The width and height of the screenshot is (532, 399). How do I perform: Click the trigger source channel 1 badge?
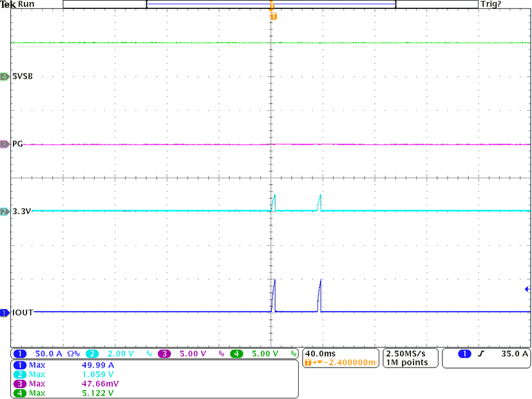pos(464,353)
